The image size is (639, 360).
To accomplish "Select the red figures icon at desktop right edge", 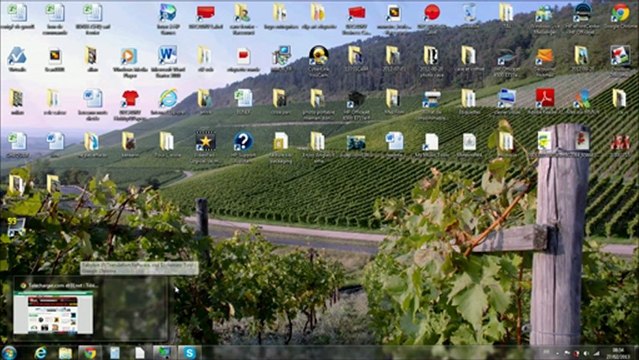I will [x=619, y=142].
